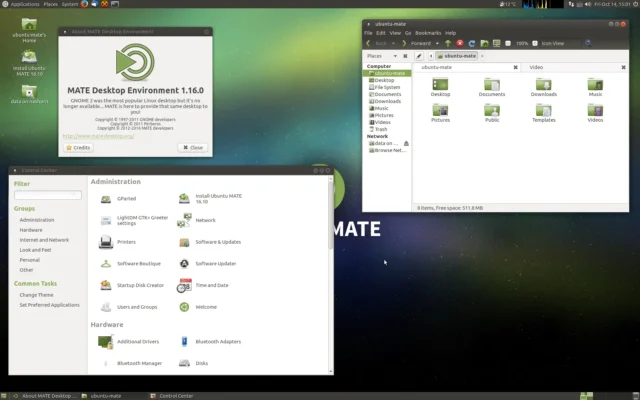Select Hardware group in Control Center
The image size is (640, 400).
[x=31, y=230]
